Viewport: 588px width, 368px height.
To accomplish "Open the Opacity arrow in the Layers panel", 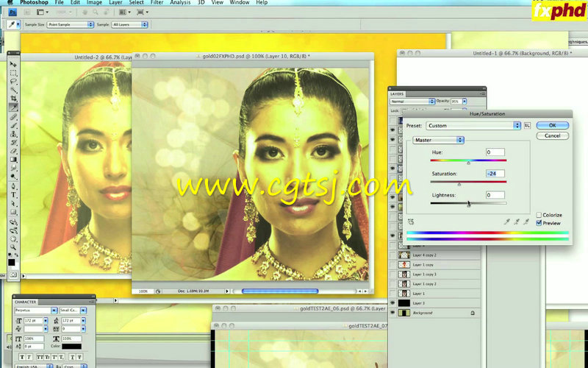I will 465,102.
